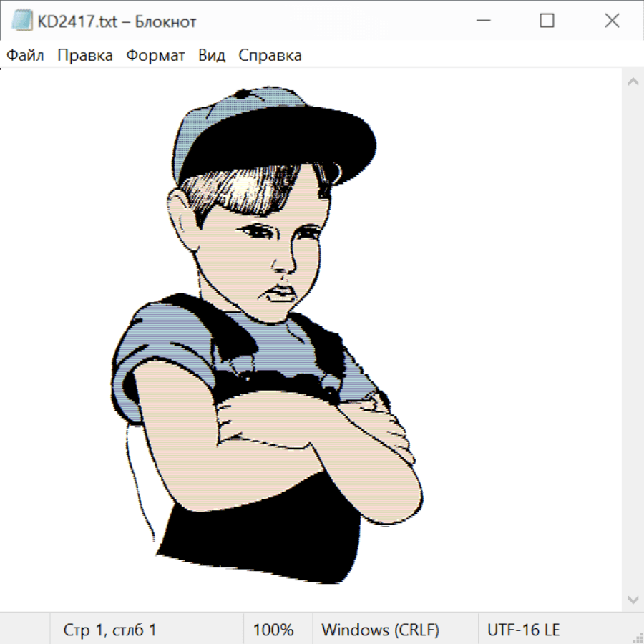This screenshot has width=644, height=644.
Task: Maximize the Notepad window
Action: point(547,21)
